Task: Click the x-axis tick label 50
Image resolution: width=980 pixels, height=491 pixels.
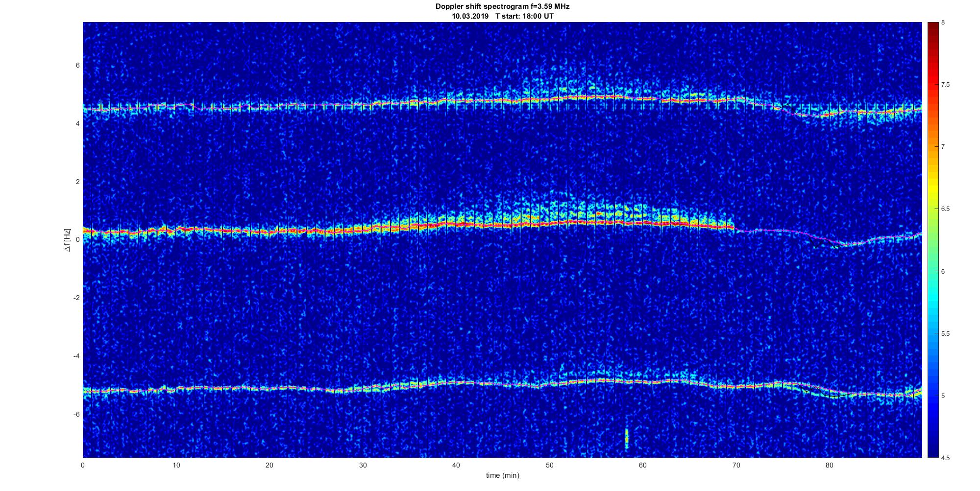Action: click(x=549, y=465)
